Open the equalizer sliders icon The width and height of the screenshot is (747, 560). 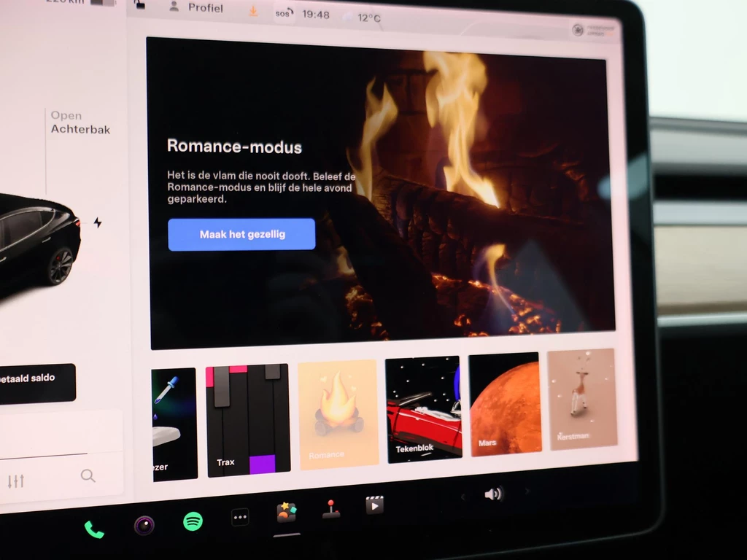tap(16, 481)
